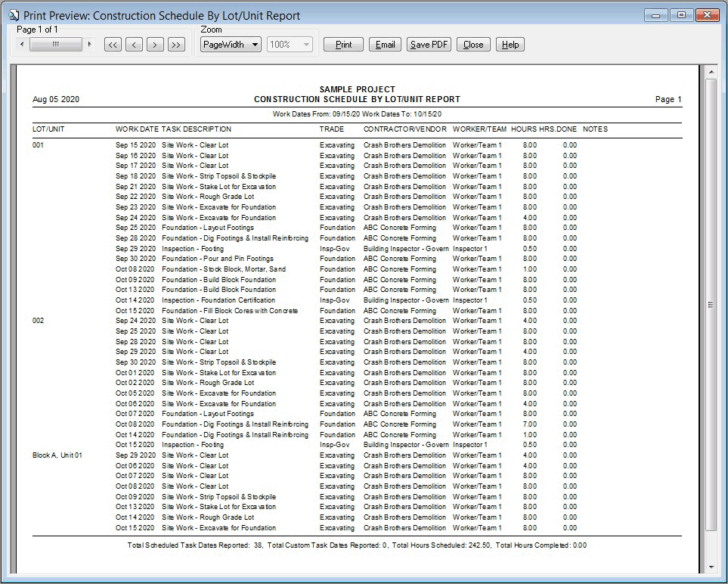Viewport: 728px width, 584px height.
Task: Click the Page 1 of 1 label
Action: point(37,30)
